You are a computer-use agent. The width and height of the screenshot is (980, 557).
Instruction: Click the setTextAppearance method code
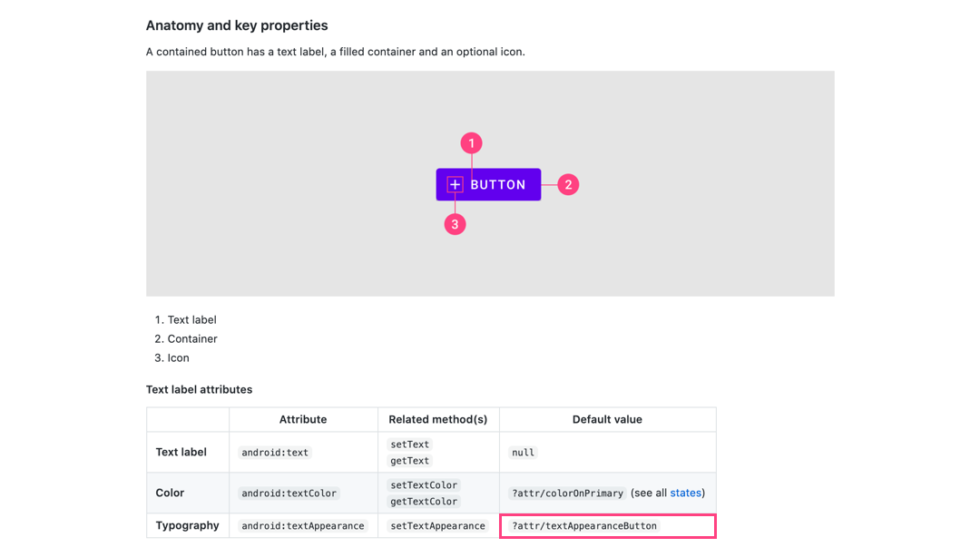pos(438,526)
